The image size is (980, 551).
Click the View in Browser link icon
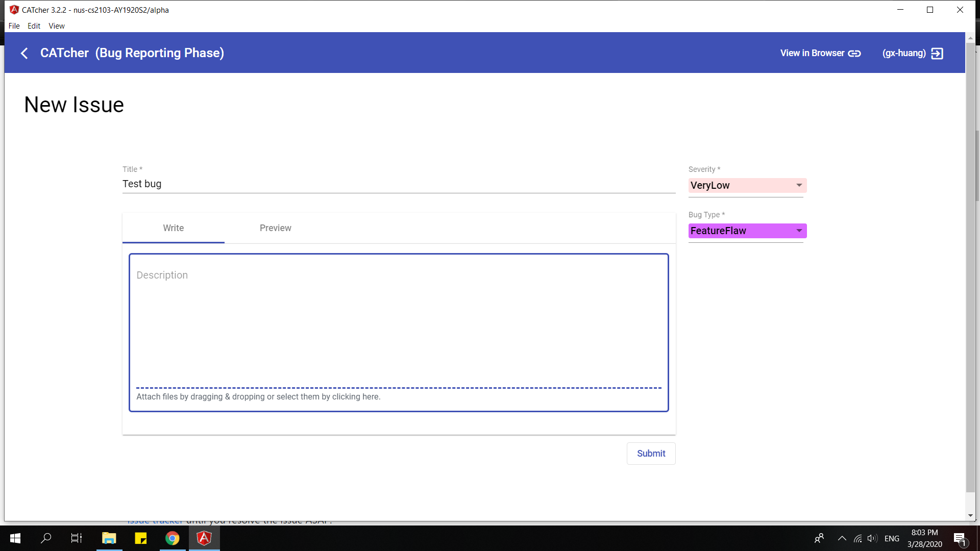pos(854,54)
